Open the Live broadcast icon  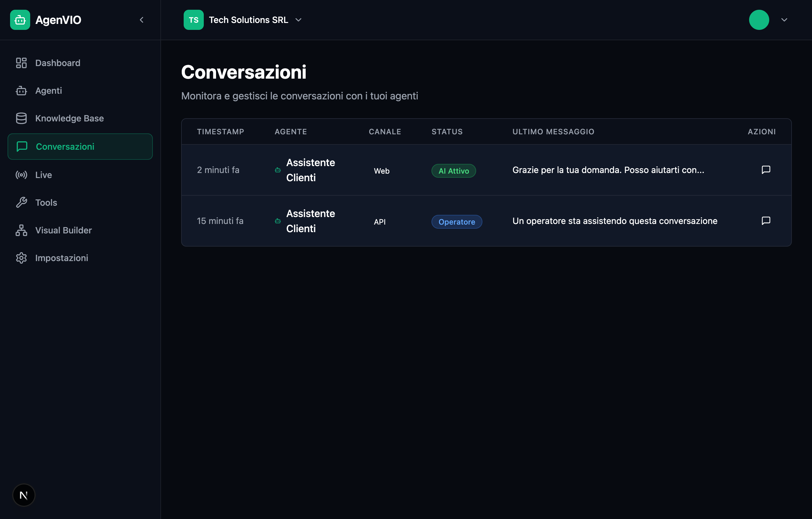[x=21, y=175]
